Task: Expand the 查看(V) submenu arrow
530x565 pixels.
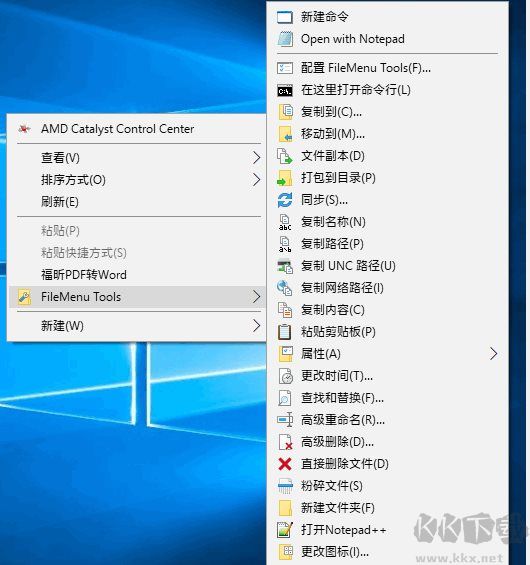Action: point(256,158)
